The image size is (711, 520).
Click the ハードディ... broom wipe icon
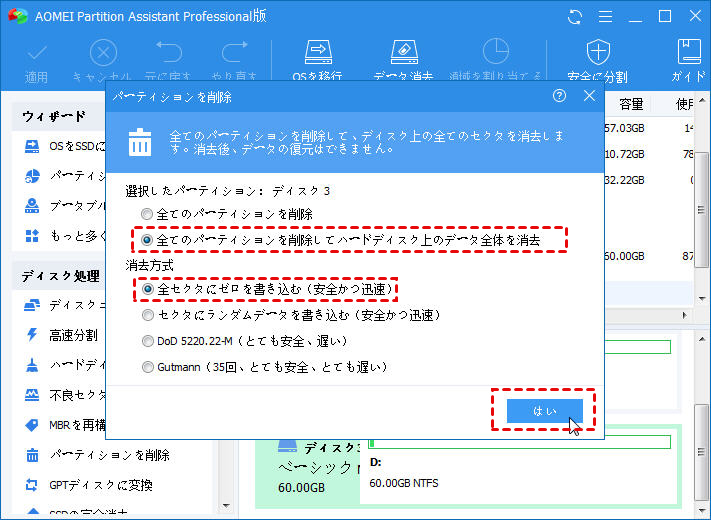point(32,365)
